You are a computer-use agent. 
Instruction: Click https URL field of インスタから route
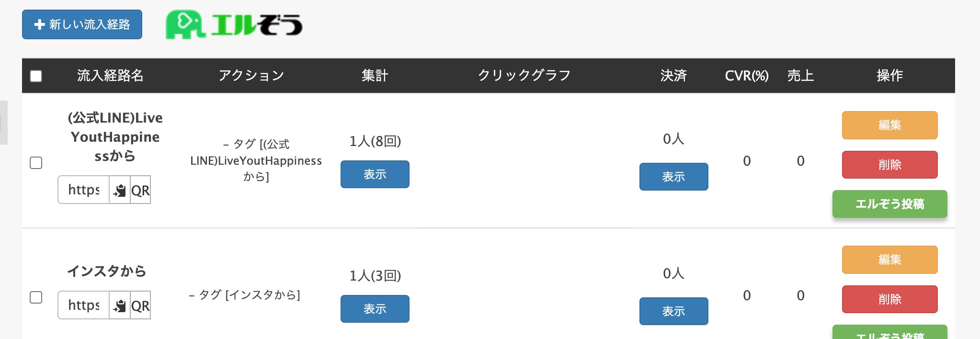click(84, 305)
